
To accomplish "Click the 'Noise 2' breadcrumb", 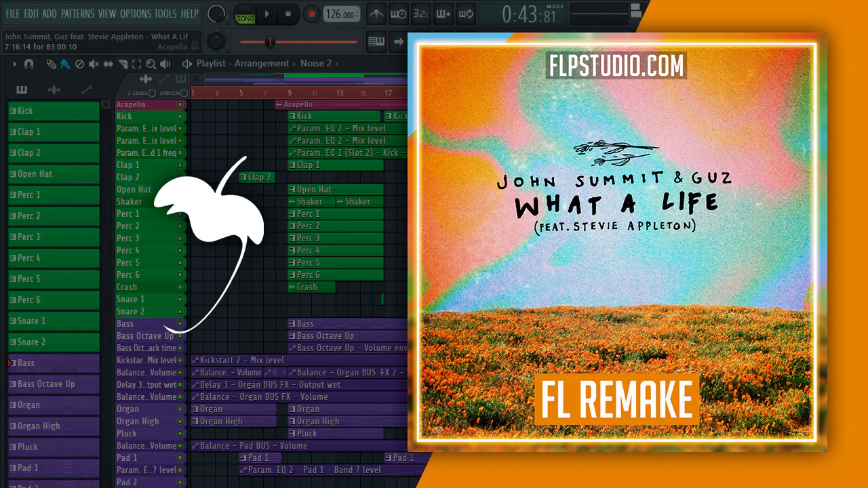I will [x=316, y=63].
